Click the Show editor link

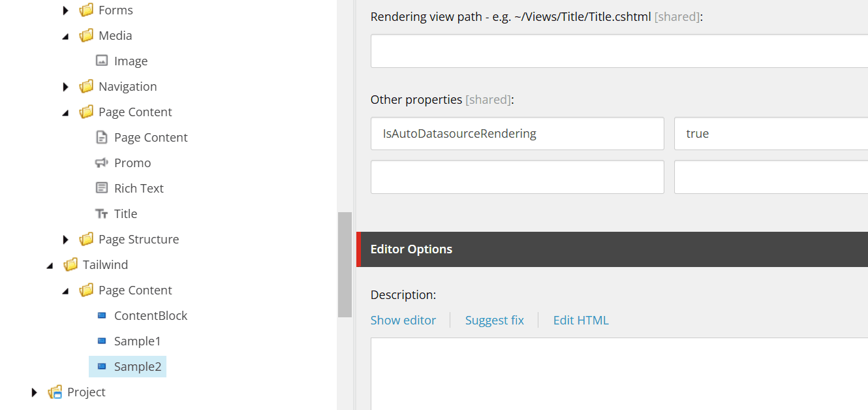click(x=403, y=320)
